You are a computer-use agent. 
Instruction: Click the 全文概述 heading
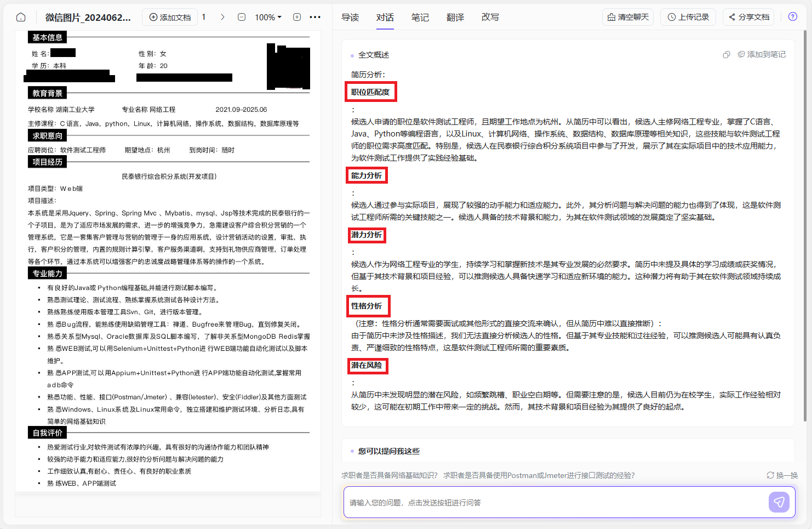point(374,55)
